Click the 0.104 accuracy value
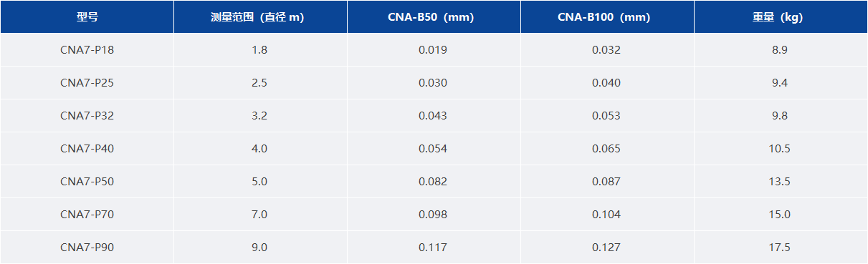 [x=606, y=215]
